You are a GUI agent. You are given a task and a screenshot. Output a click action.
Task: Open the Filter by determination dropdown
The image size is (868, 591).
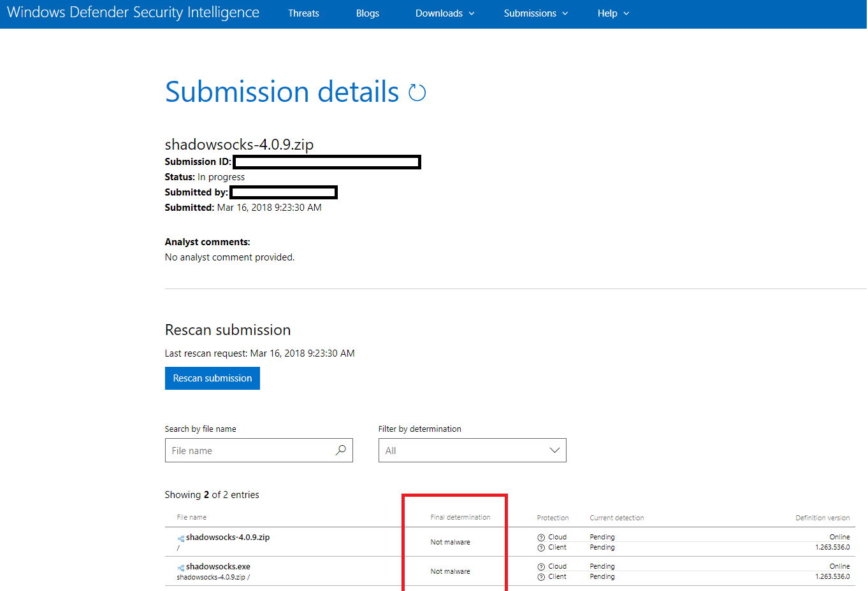pyautogui.click(x=472, y=450)
